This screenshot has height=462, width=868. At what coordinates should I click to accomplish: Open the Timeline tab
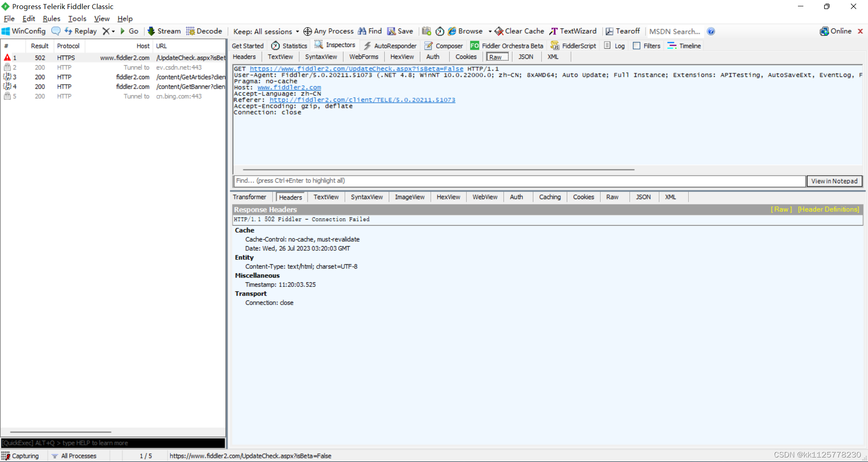click(684, 46)
